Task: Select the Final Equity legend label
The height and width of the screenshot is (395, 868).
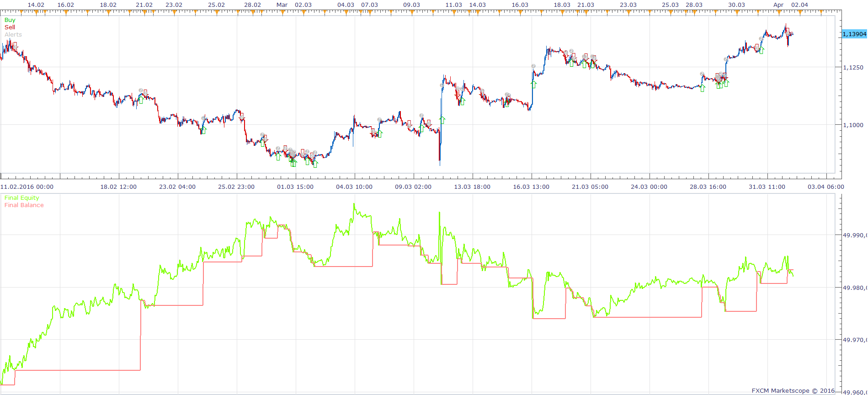Action: click(22, 198)
